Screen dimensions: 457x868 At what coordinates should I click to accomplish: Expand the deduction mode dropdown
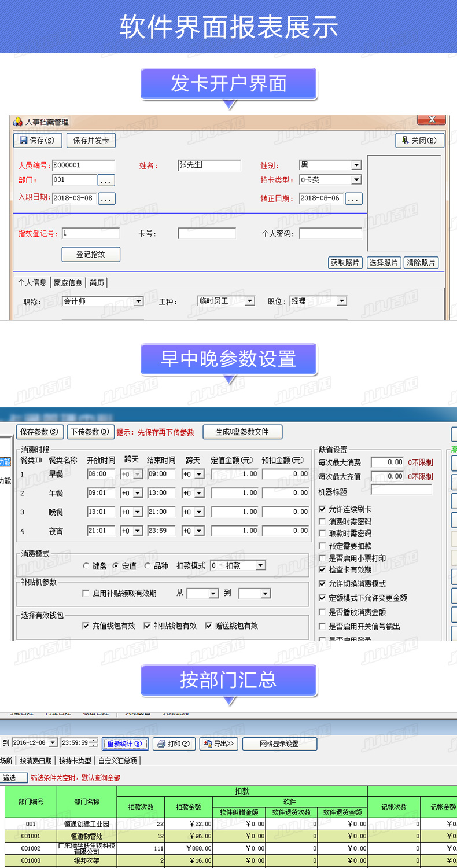(260, 565)
